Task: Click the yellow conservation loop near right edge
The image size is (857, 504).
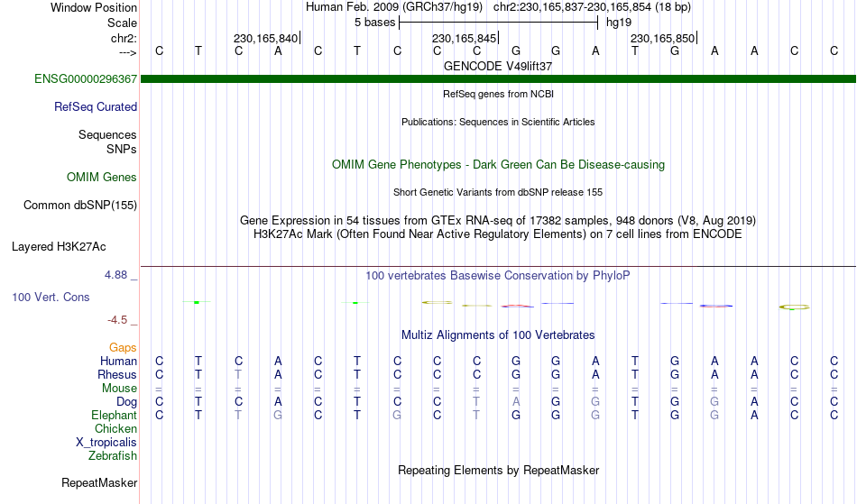Action: pyautogui.click(x=794, y=307)
